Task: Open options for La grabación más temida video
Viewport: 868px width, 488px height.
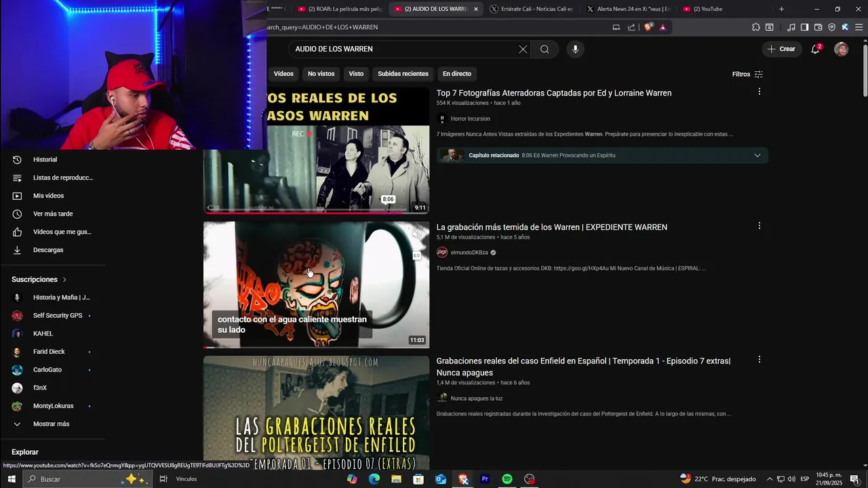Action: pos(759,226)
